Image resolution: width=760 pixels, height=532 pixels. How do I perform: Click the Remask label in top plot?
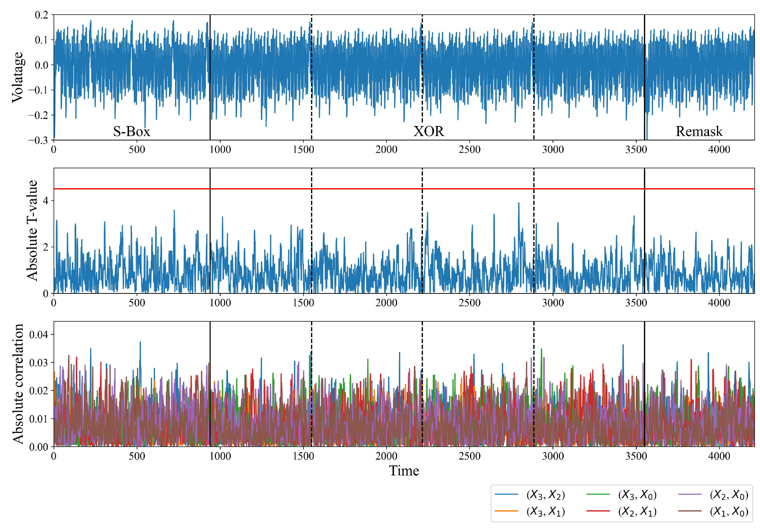click(699, 132)
